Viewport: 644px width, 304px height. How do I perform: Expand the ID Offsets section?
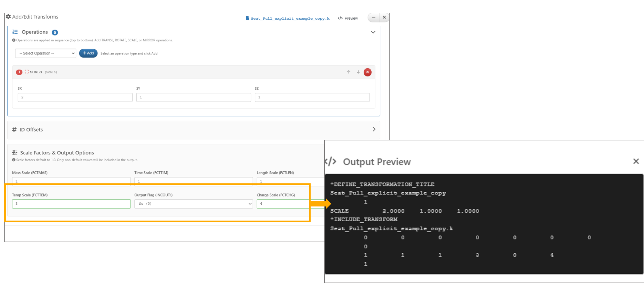pyautogui.click(x=374, y=130)
